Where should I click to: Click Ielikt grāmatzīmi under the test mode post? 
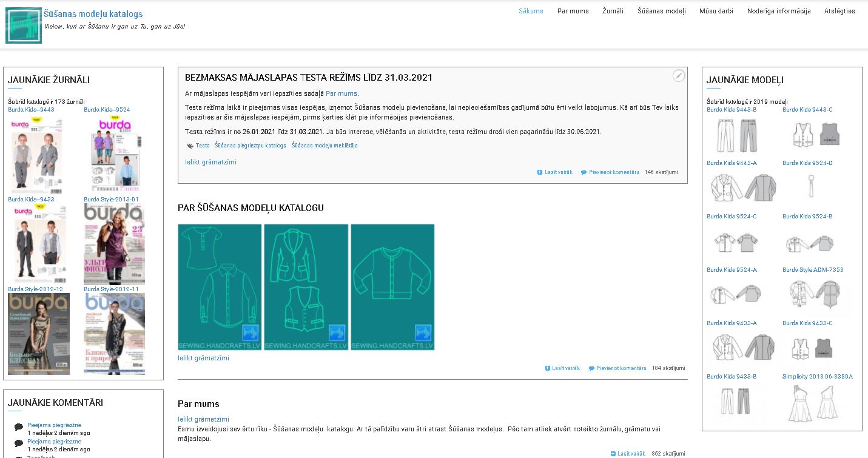tap(210, 162)
